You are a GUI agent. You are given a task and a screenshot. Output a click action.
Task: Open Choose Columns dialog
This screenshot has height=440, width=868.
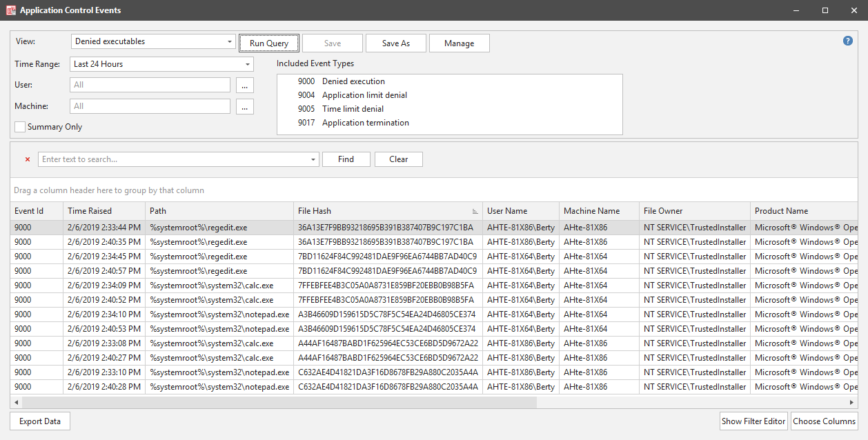point(824,421)
